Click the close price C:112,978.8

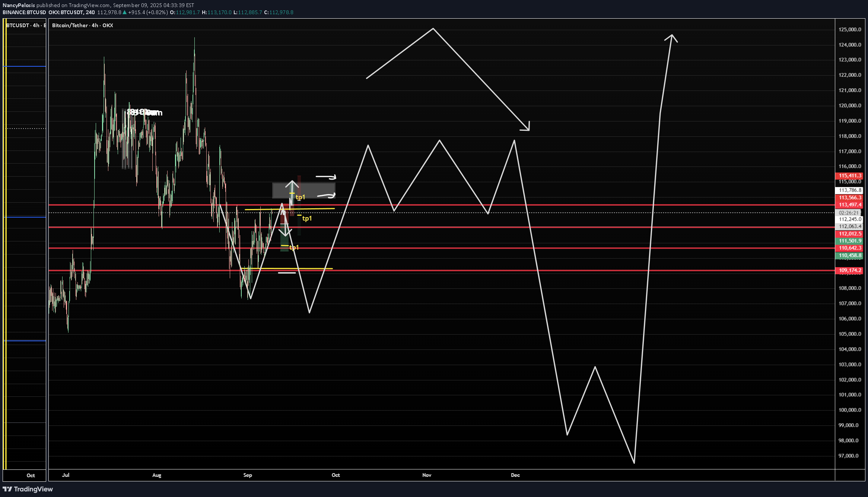click(x=279, y=12)
